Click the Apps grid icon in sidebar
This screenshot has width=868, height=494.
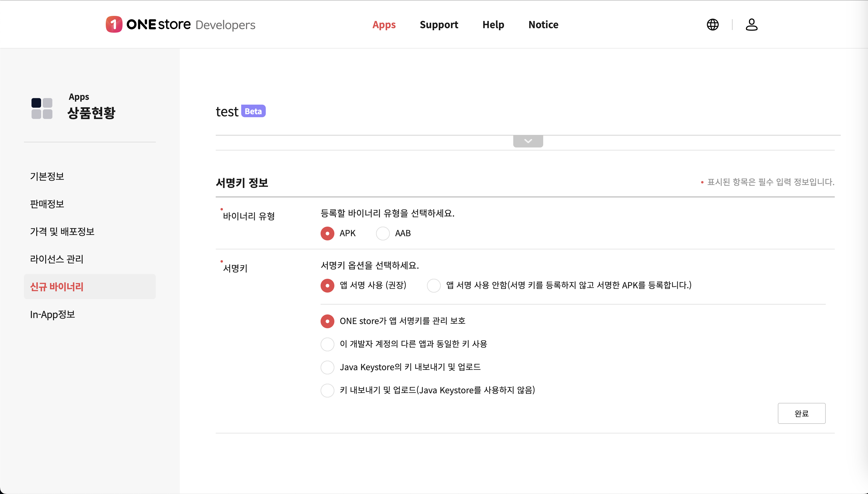point(42,108)
